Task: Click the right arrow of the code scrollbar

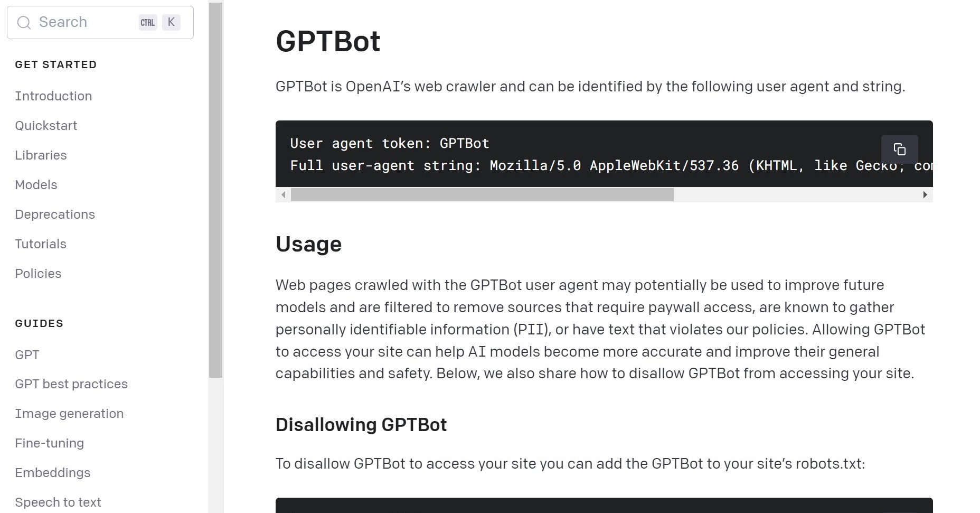Action: tap(925, 194)
